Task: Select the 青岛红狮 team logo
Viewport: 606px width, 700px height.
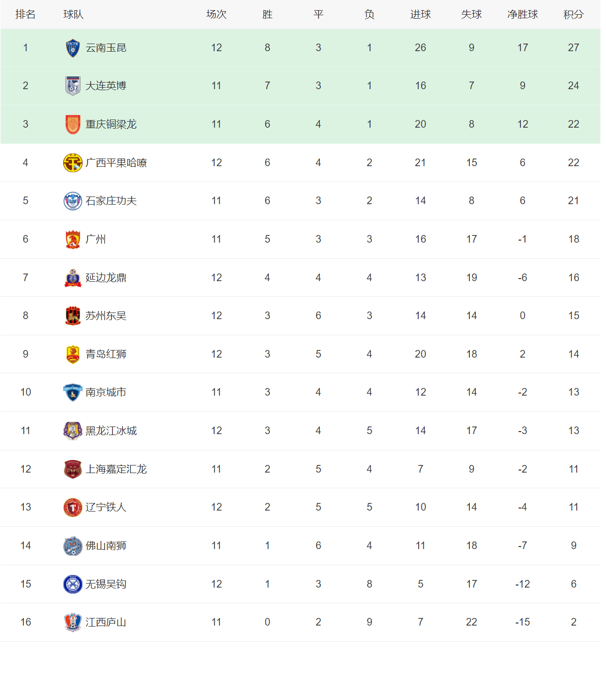Action: (73, 355)
